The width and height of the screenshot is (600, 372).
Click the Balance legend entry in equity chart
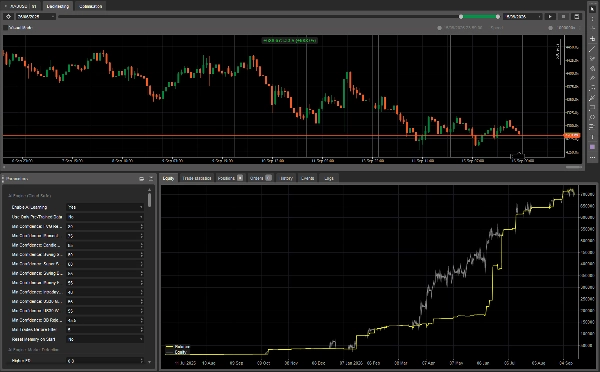coord(178,347)
